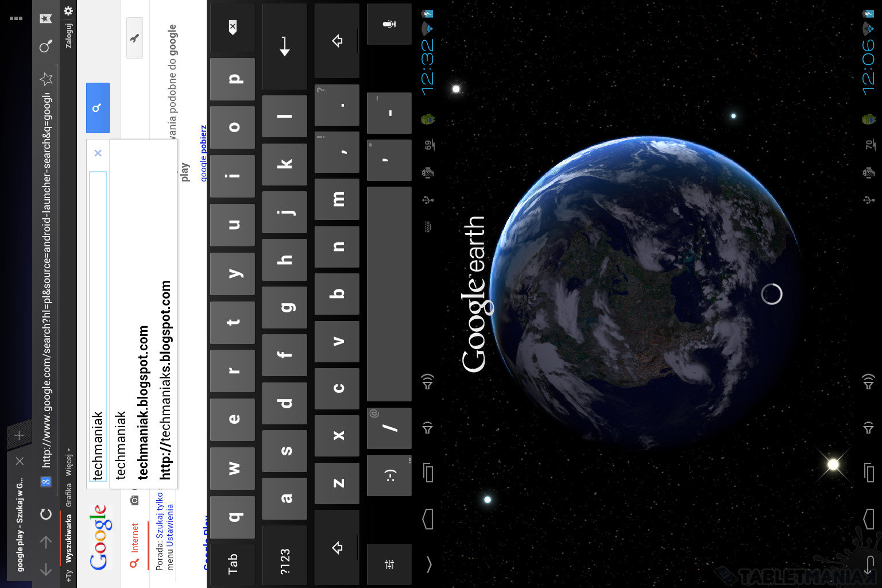Select the techmaniak.blogspot.com suggestion
The width and height of the screenshot is (882, 588).
pyautogui.click(x=143, y=402)
